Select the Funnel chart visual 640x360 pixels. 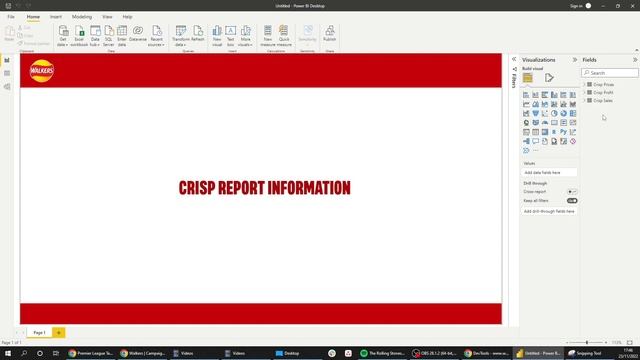(x=536, y=113)
